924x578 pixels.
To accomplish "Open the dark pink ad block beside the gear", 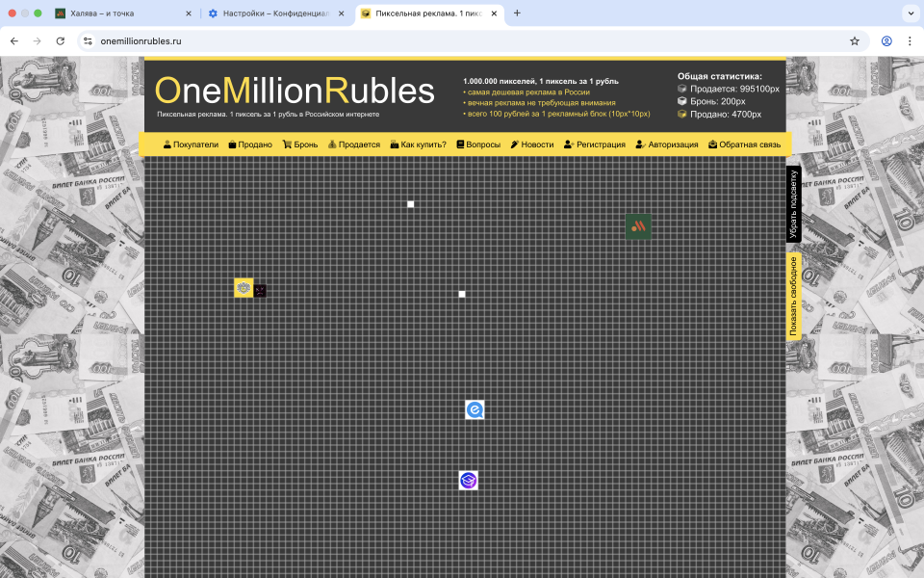I will click(x=260, y=291).
